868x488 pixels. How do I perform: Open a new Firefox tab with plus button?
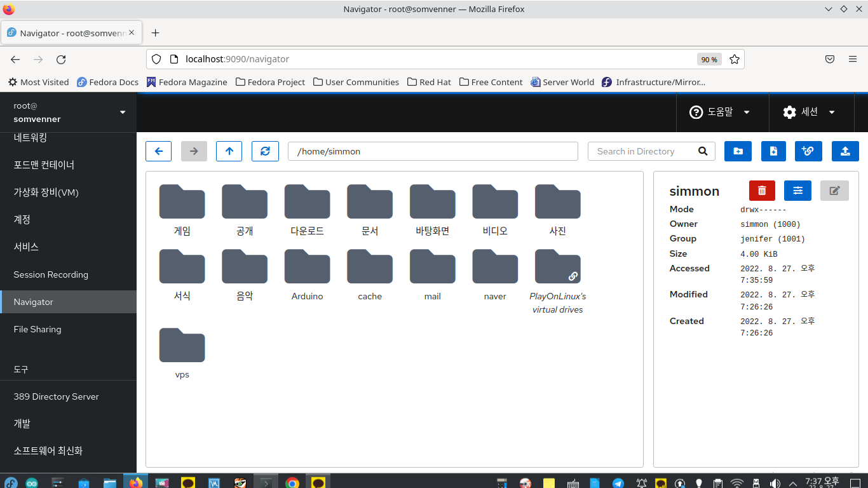pos(155,32)
